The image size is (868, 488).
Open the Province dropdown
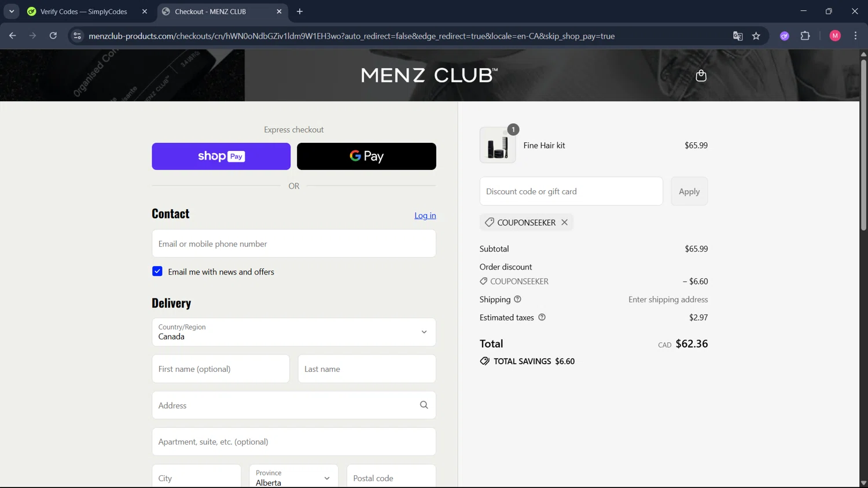[294, 476]
